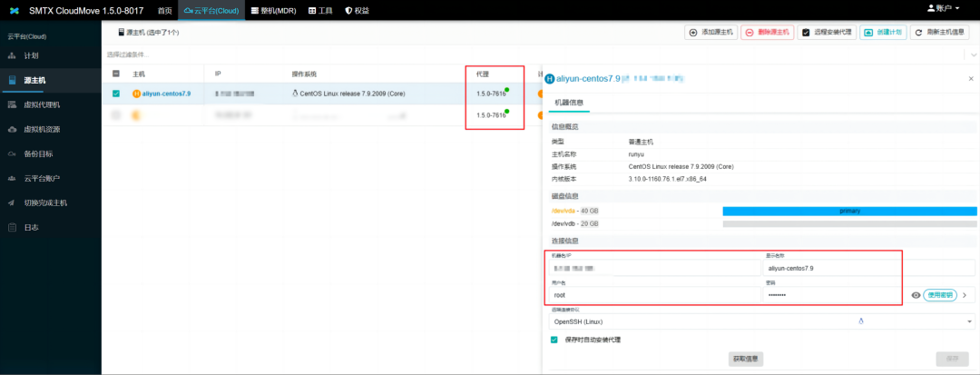Open the 工具 top menu
Image resolution: width=980 pixels, height=375 pixels.
point(320,11)
